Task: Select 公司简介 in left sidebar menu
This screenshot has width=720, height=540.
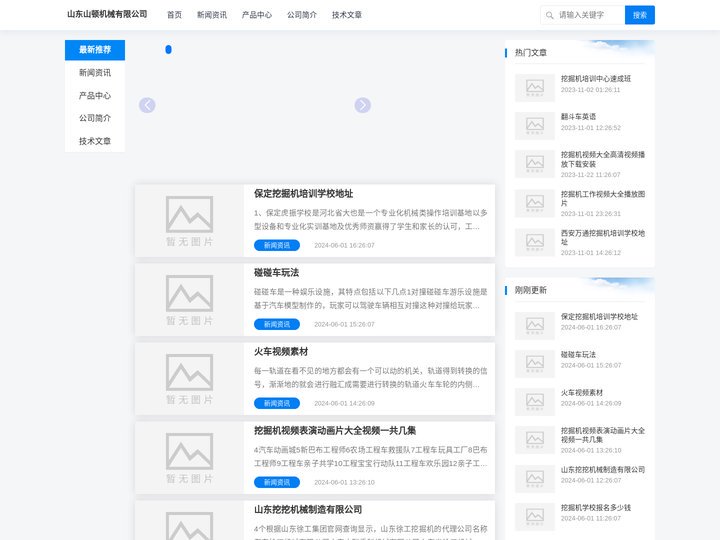Action: (x=95, y=118)
